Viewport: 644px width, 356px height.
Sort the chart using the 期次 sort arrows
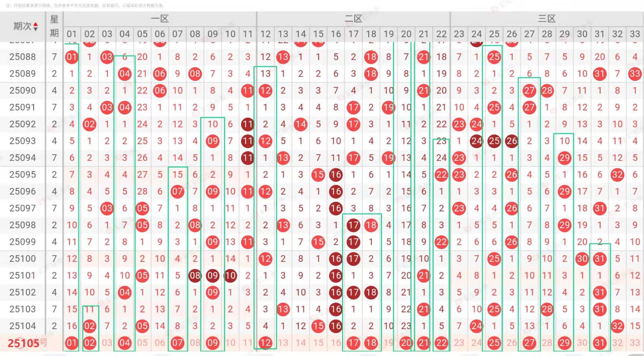(36, 26)
